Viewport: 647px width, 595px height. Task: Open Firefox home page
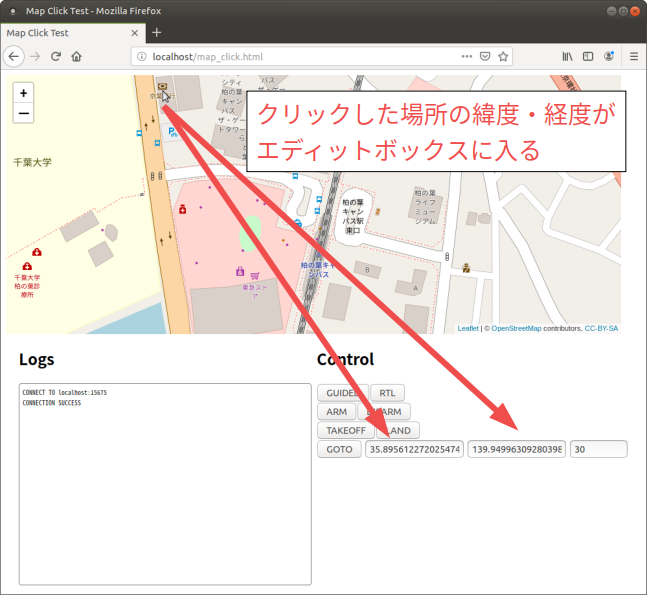click(77, 57)
